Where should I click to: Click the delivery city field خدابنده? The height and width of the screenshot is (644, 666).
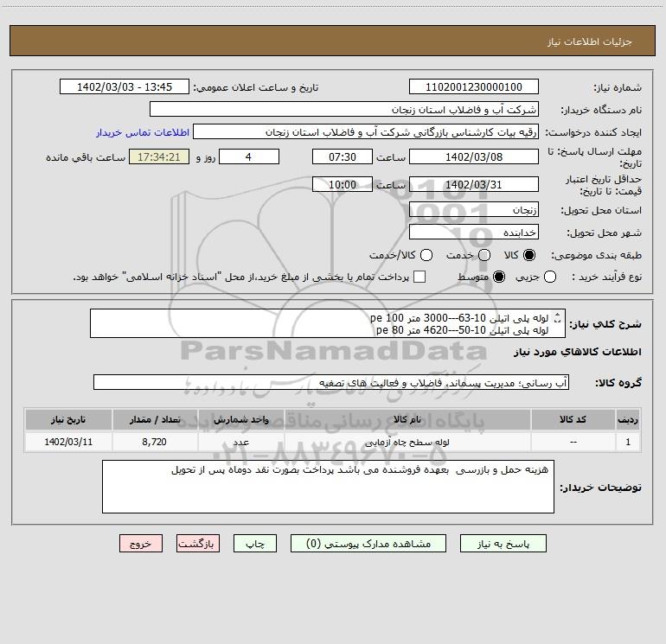[x=474, y=233]
